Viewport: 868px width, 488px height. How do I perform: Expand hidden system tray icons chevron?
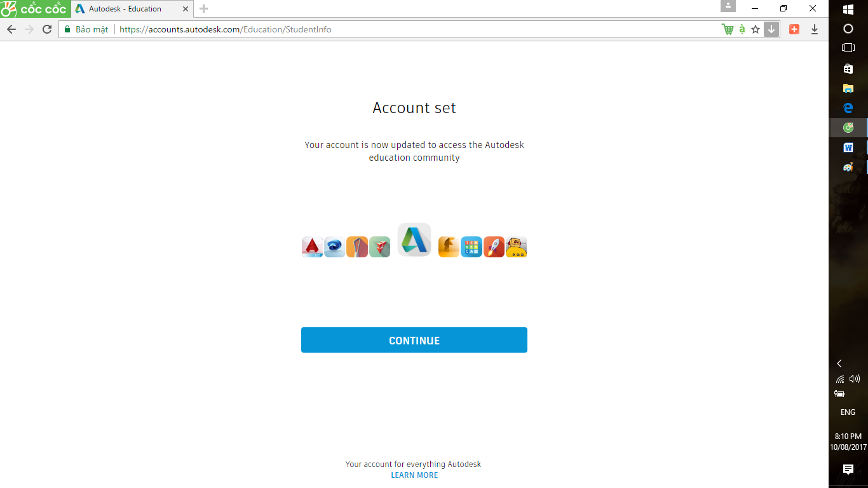point(839,363)
